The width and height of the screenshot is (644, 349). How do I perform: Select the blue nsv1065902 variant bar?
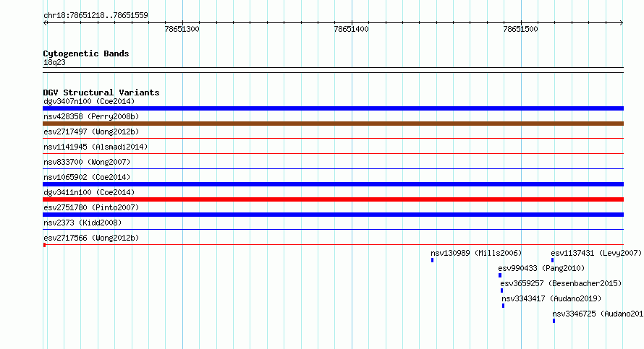click(333, 184)
